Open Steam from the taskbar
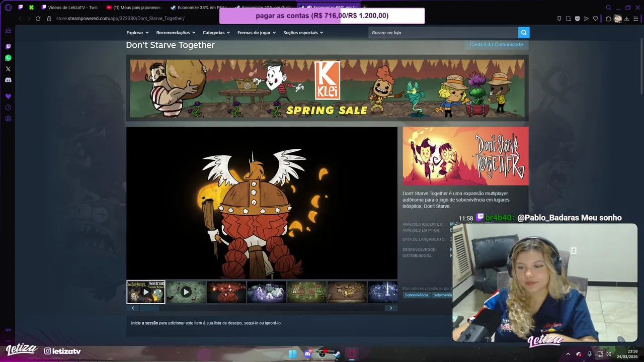This screenshot has width=644, height=362. pos(337,354)
